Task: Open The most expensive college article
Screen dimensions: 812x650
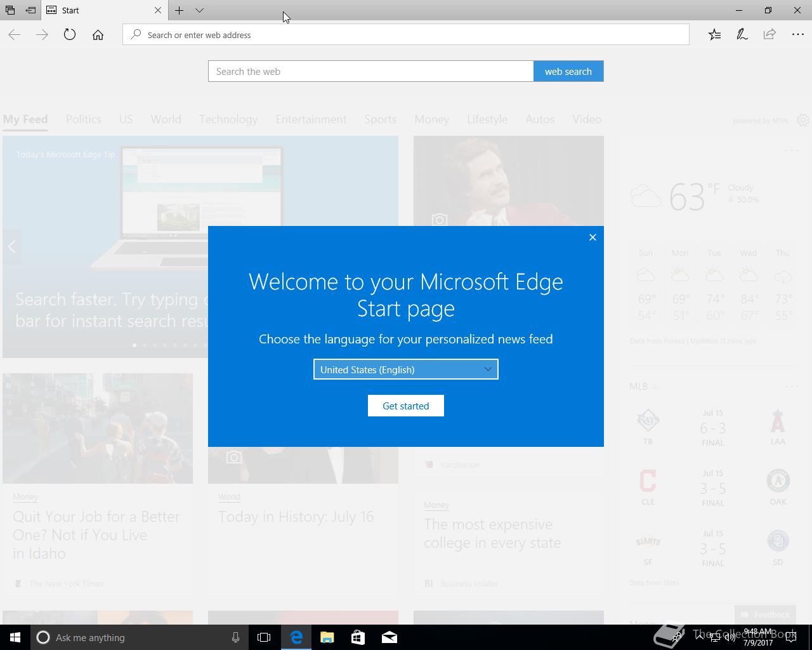Action: coord(492,533)
